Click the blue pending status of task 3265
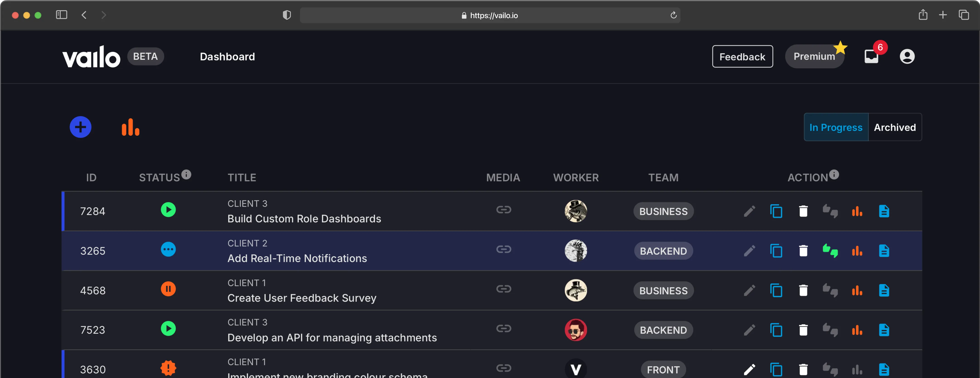980x378 pixels. pyautogui.click(x=168, y=249)
